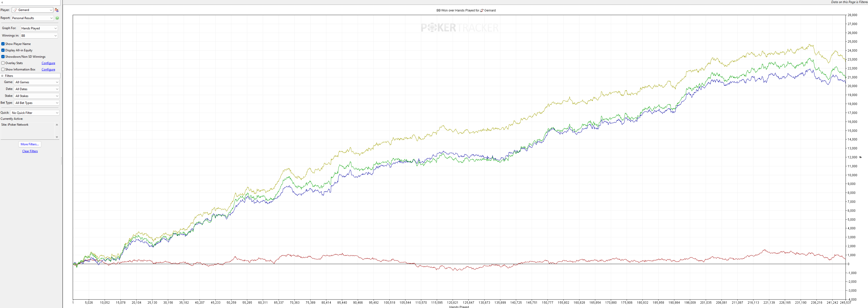Click Configure link for Show Information Box
This screenshot has height=308, width=868.
click(48, 69)
